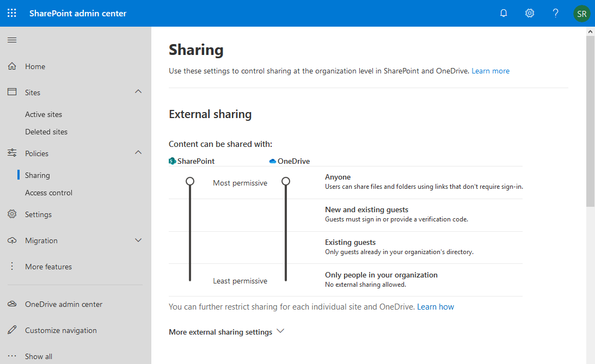The image size is (595, 364).
Task: Collapse the navigation with hamburger icon
Action: click(x=11, y=40)
